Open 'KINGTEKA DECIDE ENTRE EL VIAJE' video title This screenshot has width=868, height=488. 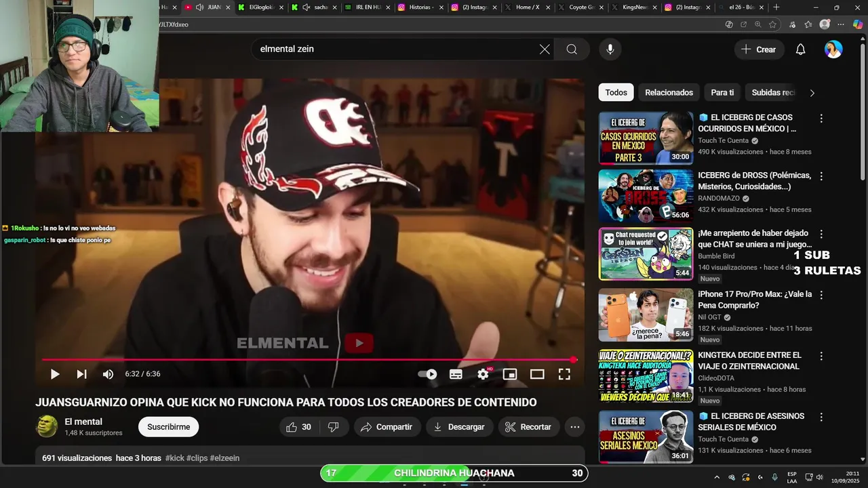pos(749,361)
